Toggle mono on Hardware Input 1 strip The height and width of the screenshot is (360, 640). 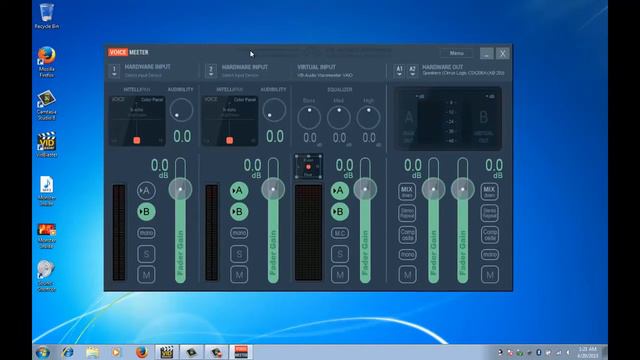146,233
